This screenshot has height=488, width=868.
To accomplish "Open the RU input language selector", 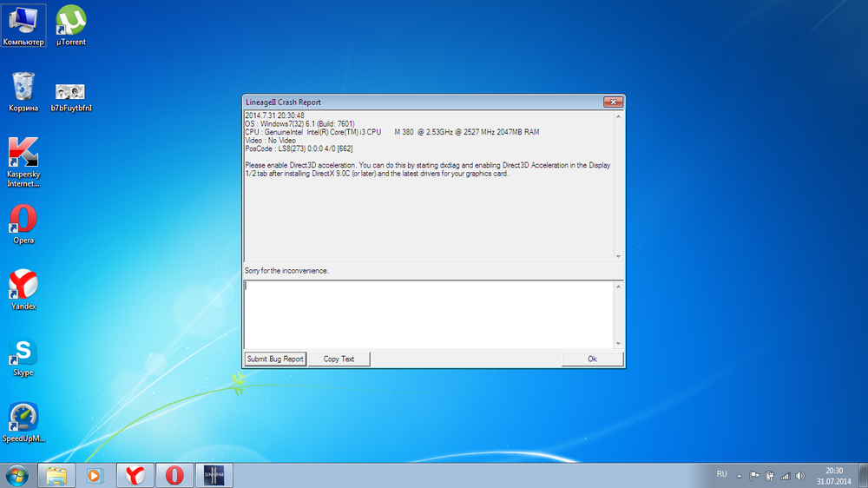I will coord(721,474).
